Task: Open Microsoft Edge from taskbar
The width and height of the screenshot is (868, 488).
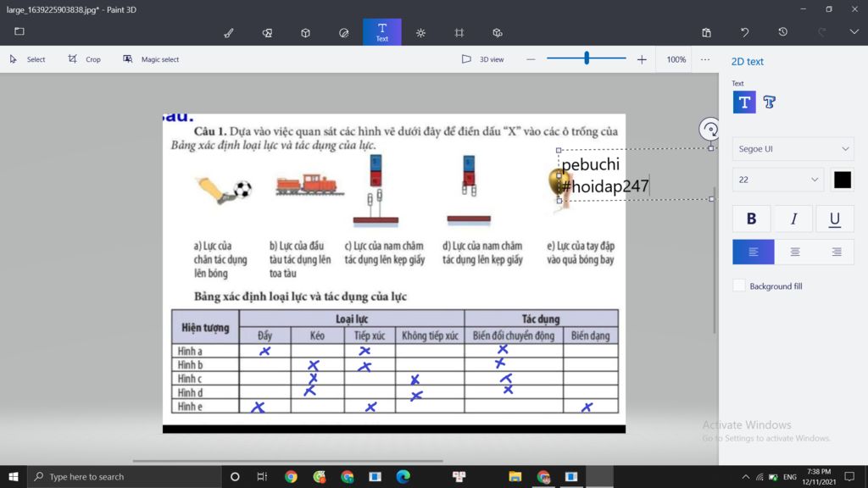Action: click(x=403, y=476)
